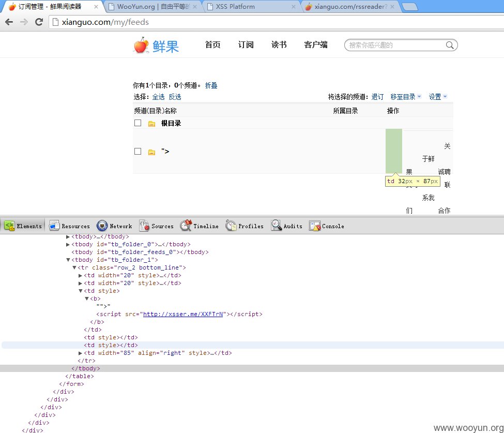Viewport: 504px width, 433px height.
Task: Open the Profiles panel icon
Action: click(231, 226)
